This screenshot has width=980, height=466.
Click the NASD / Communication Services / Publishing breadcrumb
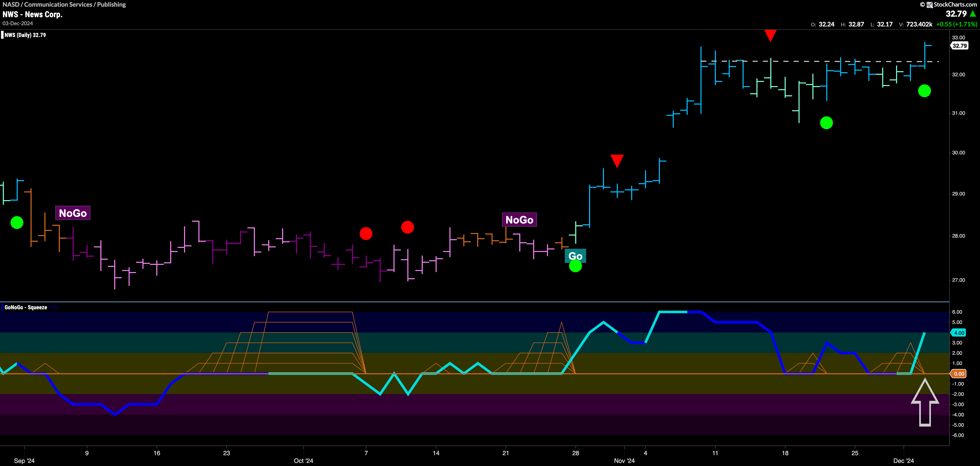64,5
